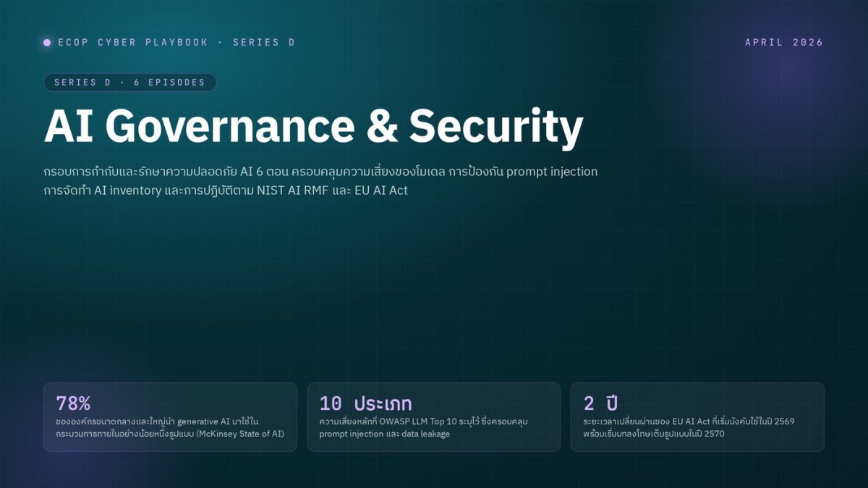Click the '2 ปี' figure

(601, 404)
